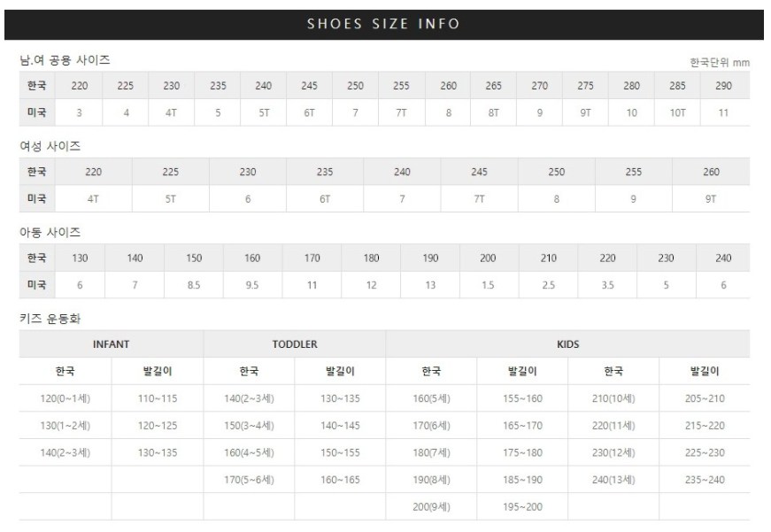Click the 1.5 children's US size cell
Screen dimensions: 771x532
click(x=488, y=286)
